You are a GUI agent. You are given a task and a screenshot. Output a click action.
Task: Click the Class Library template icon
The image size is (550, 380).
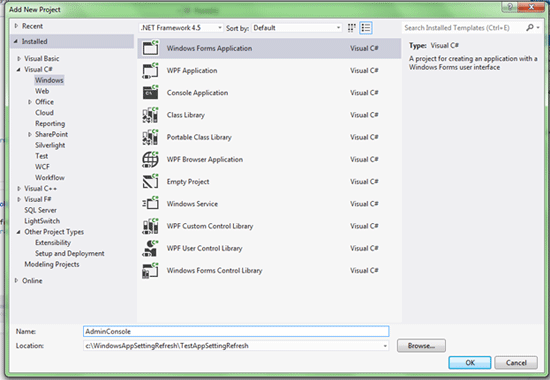coord(150,115)
